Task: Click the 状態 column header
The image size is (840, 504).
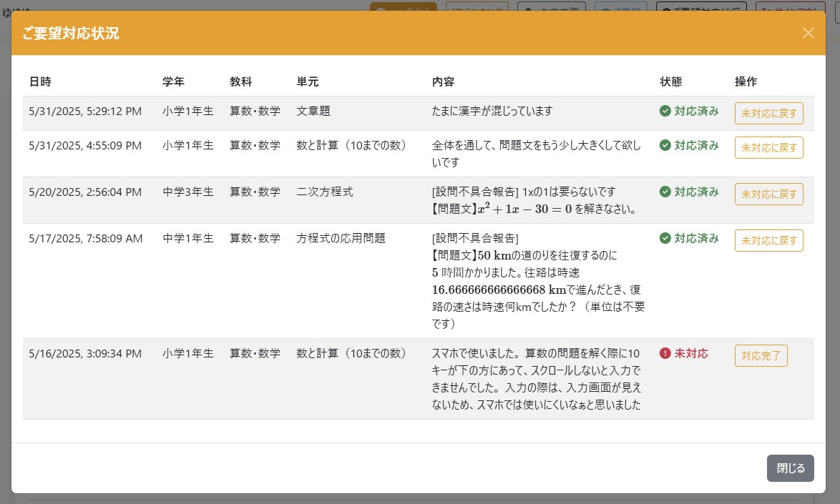Action: click(x=670, y=81)
